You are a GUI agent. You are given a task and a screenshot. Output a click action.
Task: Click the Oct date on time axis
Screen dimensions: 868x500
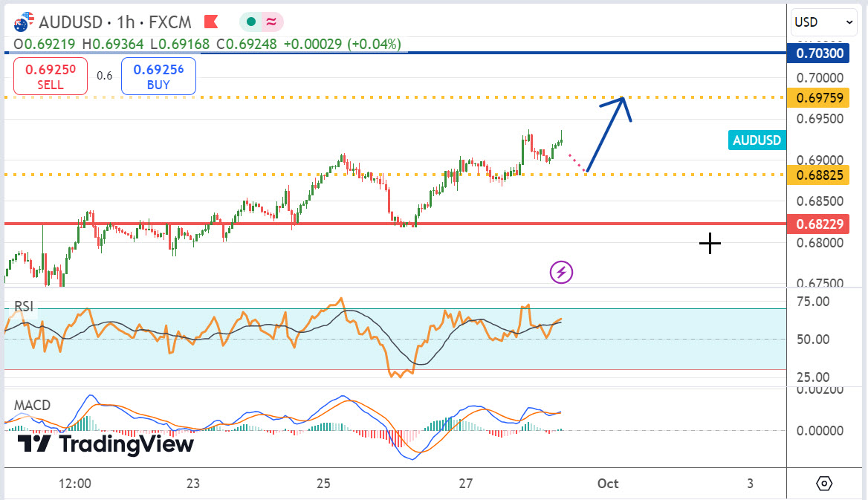click(x=607, y=484)
